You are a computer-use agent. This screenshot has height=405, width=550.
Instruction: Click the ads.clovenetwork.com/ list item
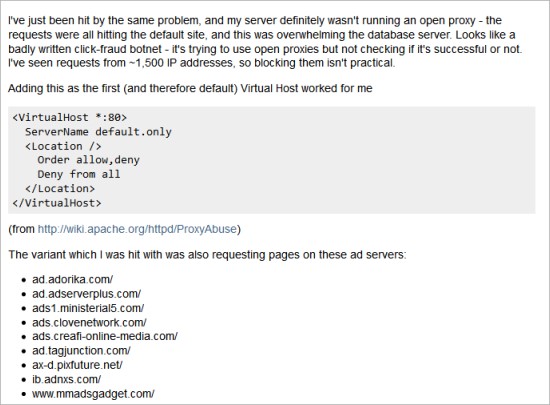pos(89,323)
